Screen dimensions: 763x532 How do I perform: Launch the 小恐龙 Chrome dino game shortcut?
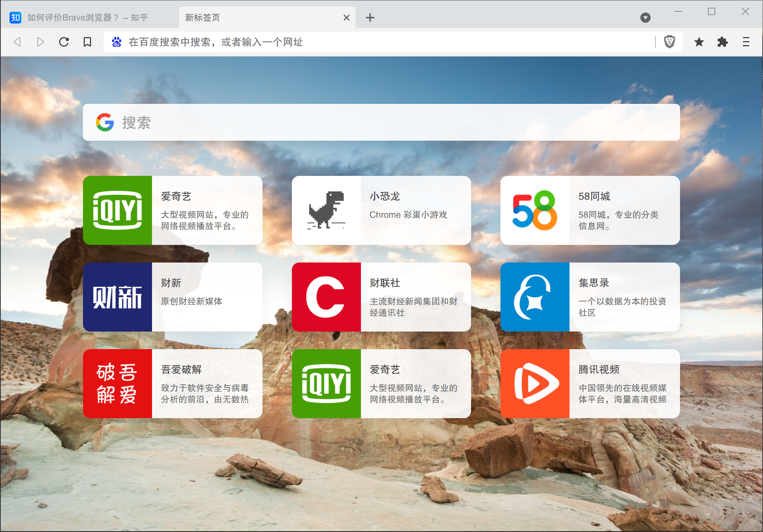(381, 210)
